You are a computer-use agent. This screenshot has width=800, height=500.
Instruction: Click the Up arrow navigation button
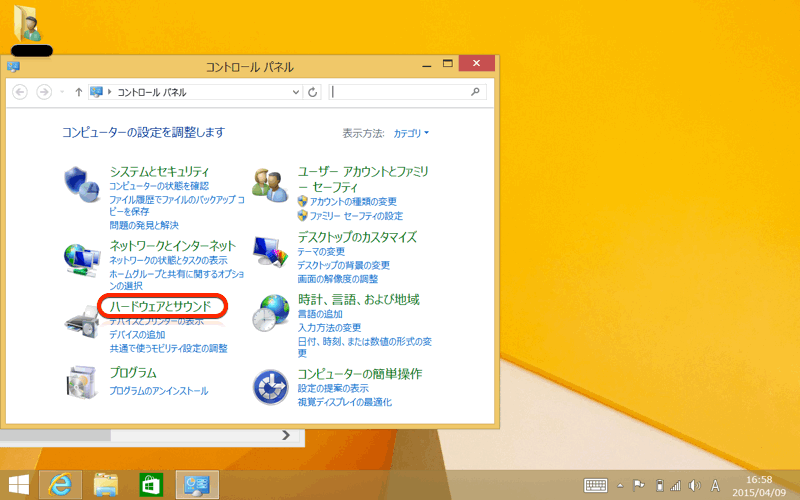point(78,92)
